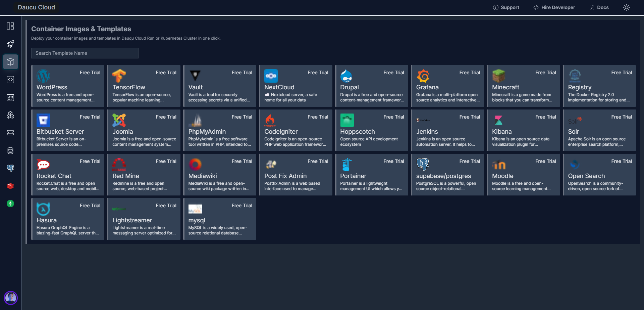Click the Docker Registry logo icon
The width and height of the screenshot is (644, 310).
click(575, 76)
